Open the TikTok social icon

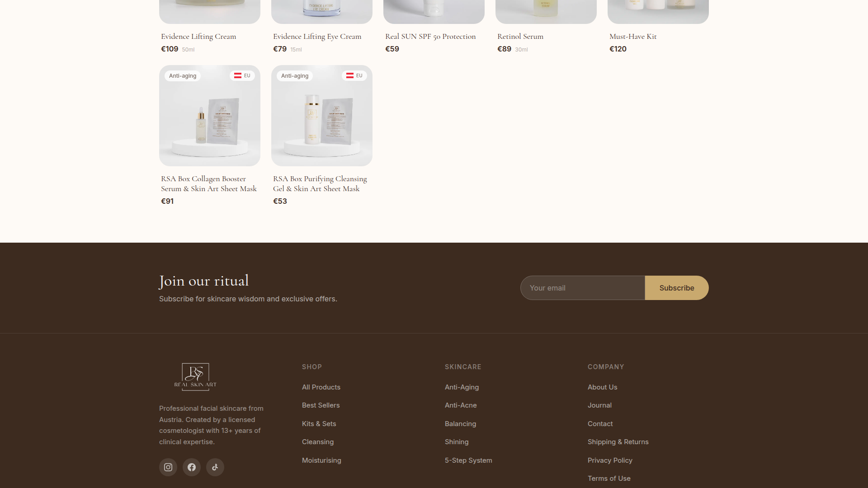point(215,467)
